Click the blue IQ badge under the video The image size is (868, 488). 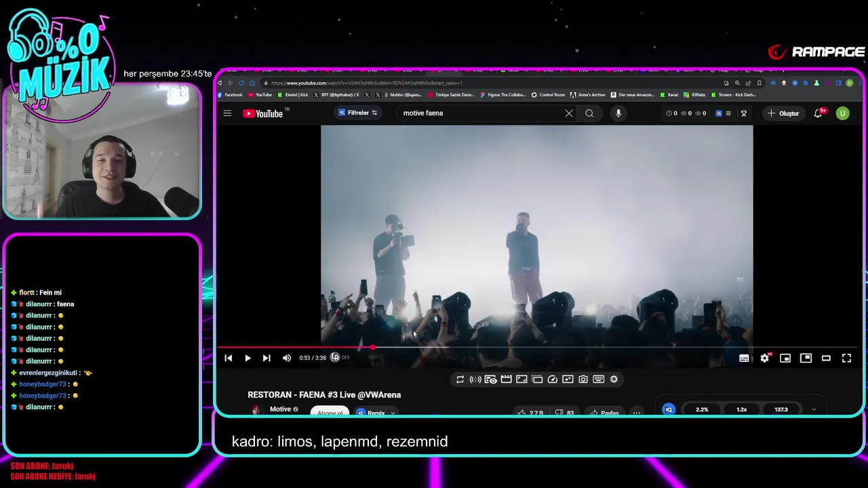coord(669,409)
